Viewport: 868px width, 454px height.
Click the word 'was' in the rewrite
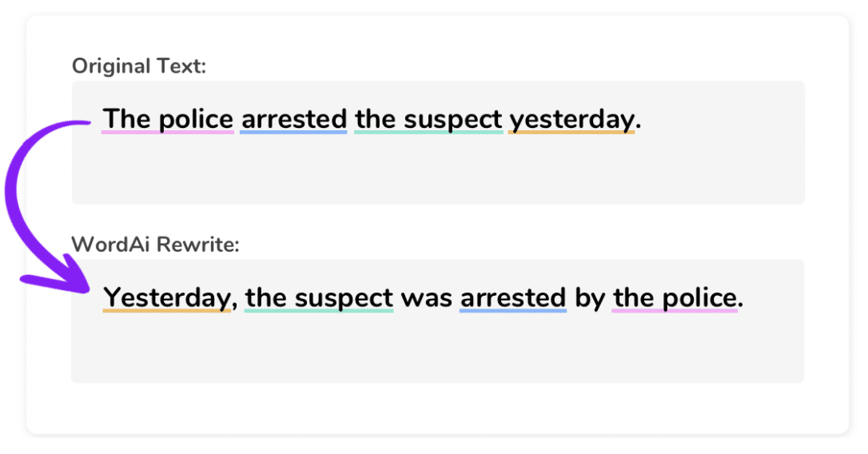(x=426, y=299)
